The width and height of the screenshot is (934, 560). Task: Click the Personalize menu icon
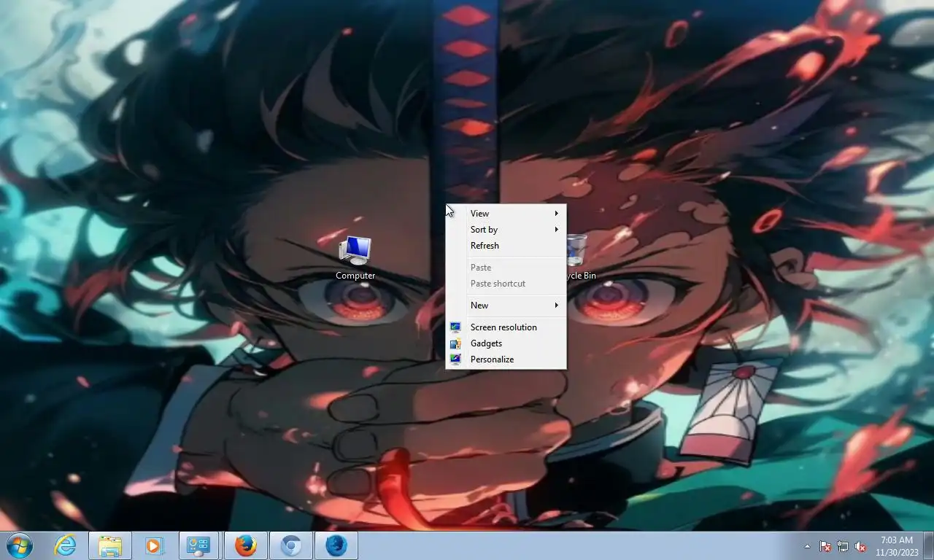pos(455,359)
